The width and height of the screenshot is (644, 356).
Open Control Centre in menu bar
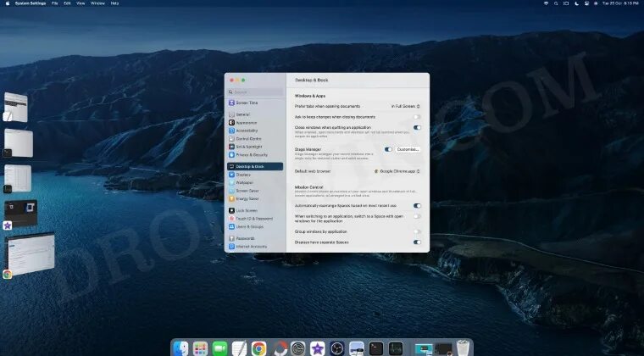(586, 3)
